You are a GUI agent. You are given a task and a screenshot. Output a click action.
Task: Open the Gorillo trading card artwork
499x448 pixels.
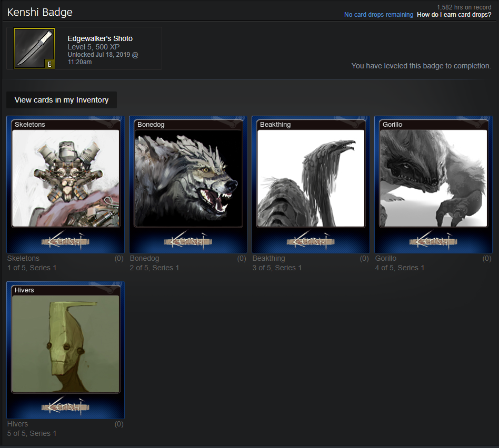(x=433, y=178)
